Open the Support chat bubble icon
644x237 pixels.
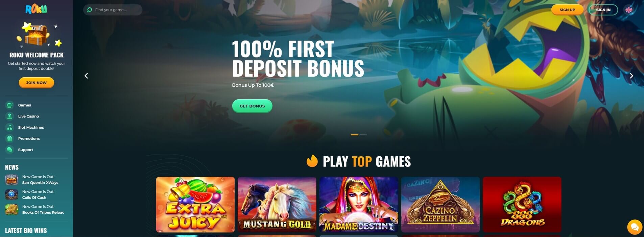pyautogui.click(x=10, y=150)
